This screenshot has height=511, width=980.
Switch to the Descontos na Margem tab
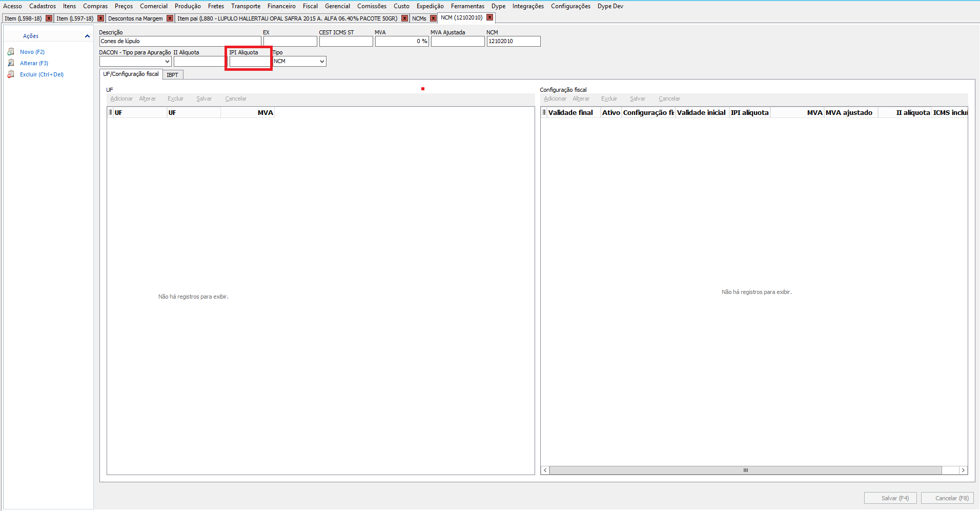pyautogui.click(x=135, y=18)
